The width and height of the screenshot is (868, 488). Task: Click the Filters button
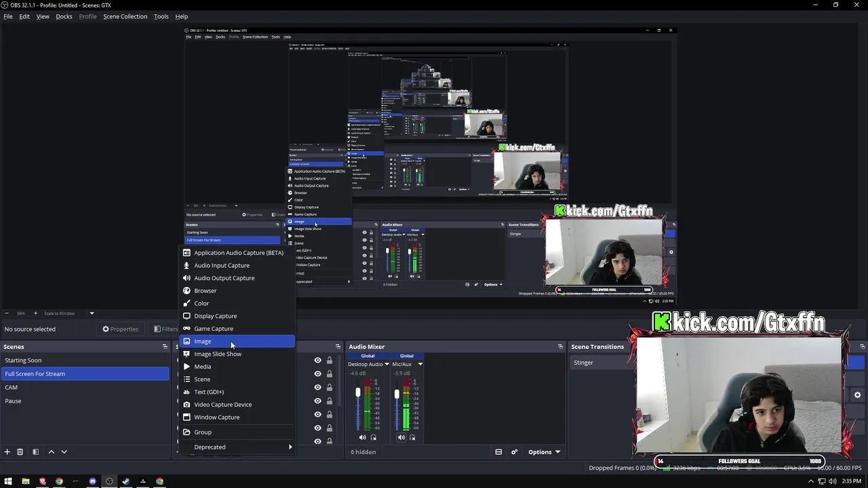[x=165, y=329]
